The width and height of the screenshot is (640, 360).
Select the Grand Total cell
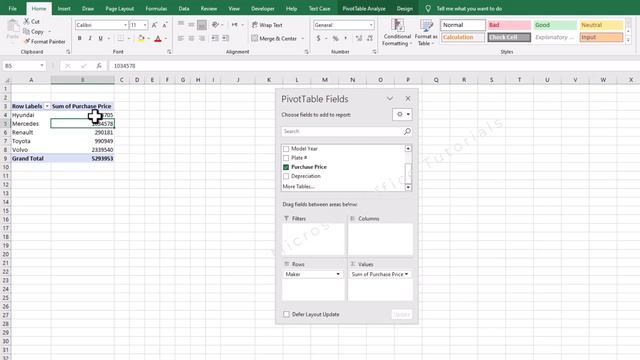coord(31,158)
